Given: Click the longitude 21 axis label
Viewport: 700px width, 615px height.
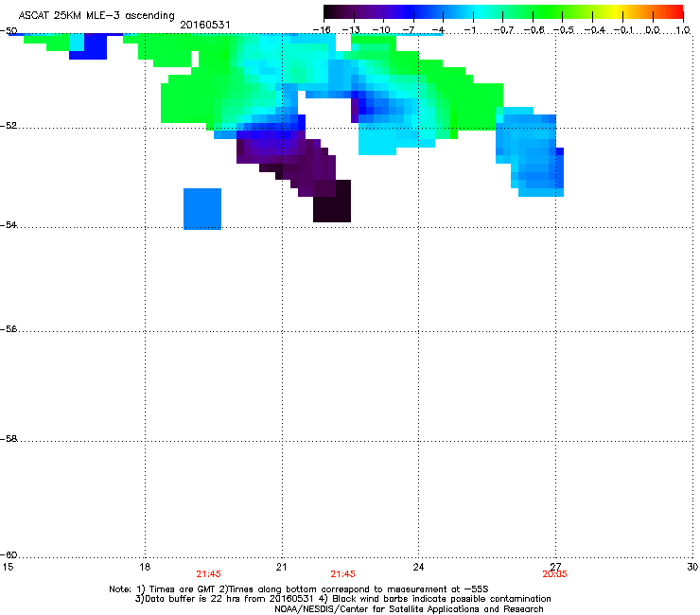Looking at the screenshot, I should click(281, 567).
